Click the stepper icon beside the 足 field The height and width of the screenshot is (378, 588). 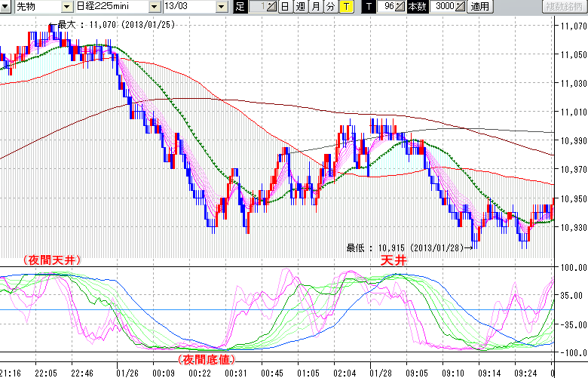[x=271, y=7]
